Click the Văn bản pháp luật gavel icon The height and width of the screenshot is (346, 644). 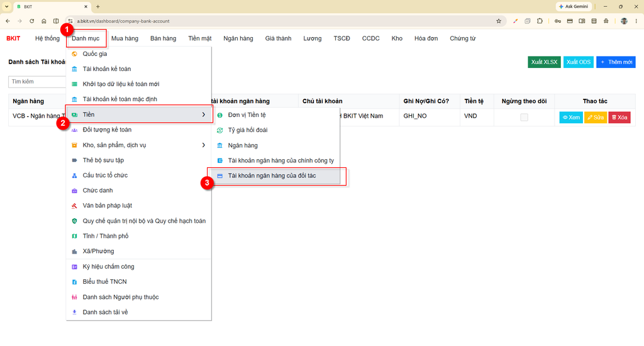click(74, 206)
